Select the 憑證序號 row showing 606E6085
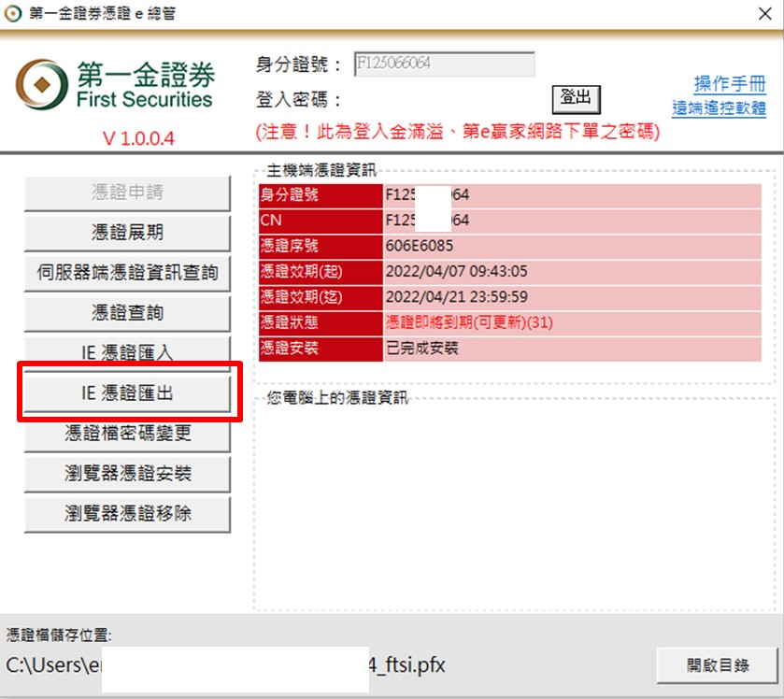Image resolution: width=784 pixels, height=699 pixels. point(509,246)
